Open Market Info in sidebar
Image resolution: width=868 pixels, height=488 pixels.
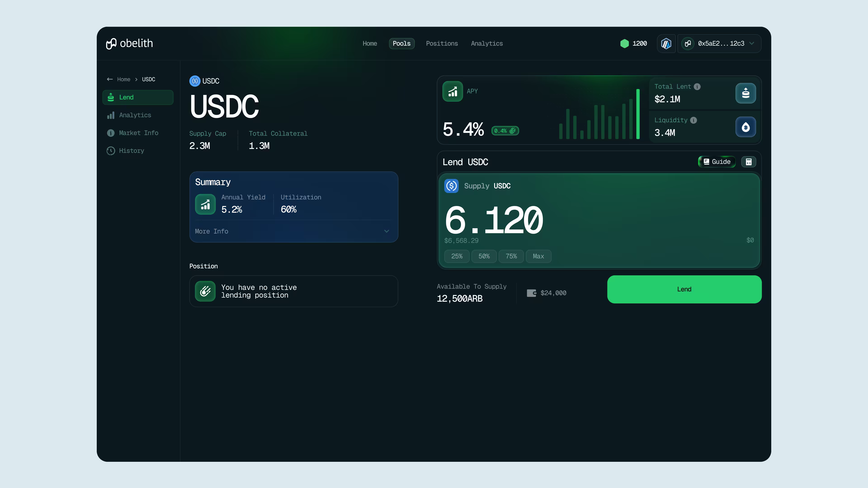pos(138,133)
